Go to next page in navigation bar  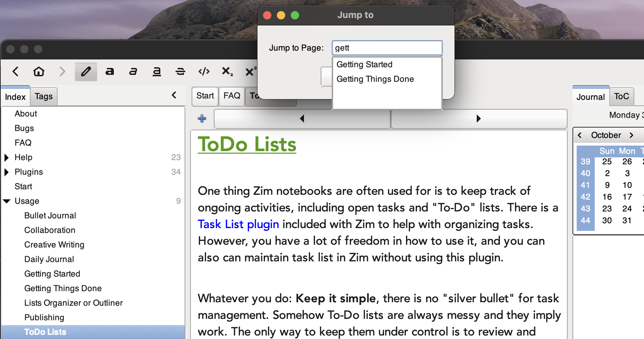point(479,119)
